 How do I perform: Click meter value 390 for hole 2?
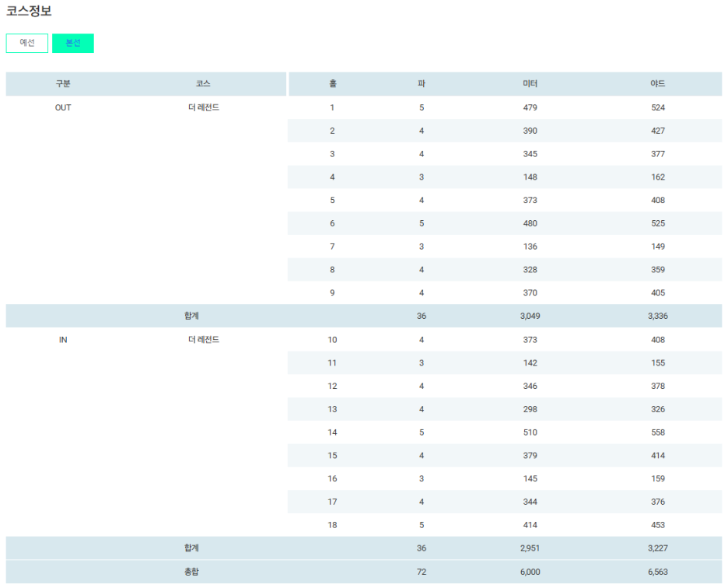pos(530,131)
